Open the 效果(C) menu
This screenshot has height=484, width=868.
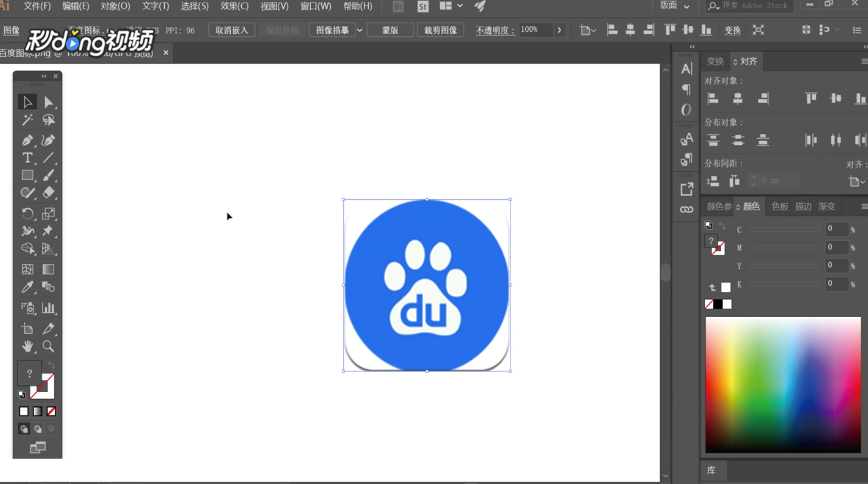point(234,6)
